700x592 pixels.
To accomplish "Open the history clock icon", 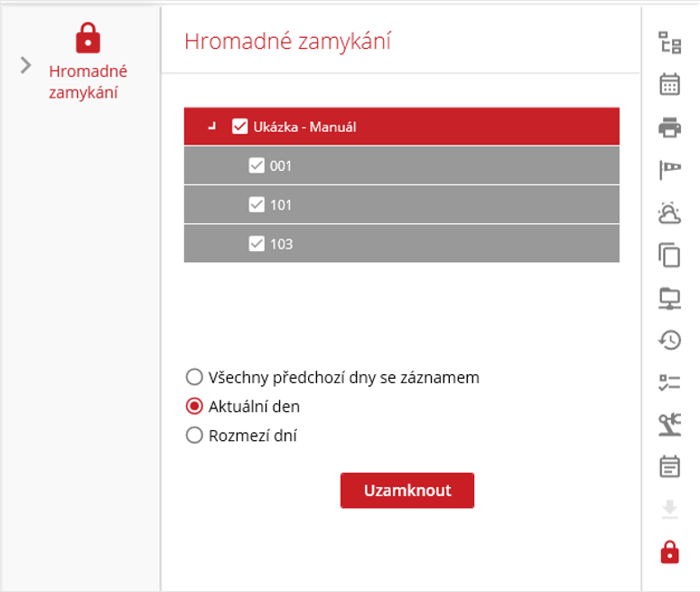I will (669, 340).
